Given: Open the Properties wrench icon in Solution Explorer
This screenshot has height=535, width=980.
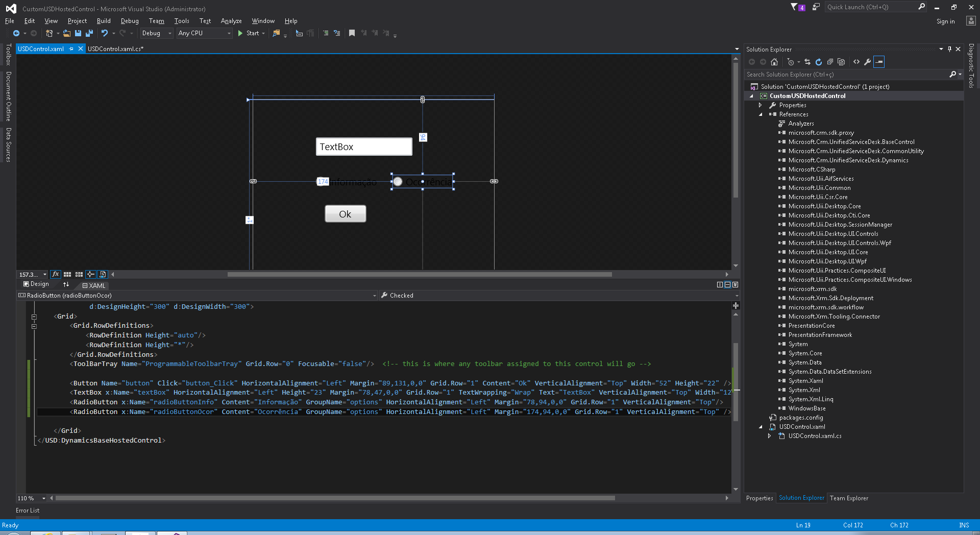Looking at the screenshot, I should (x=868, y=62).
